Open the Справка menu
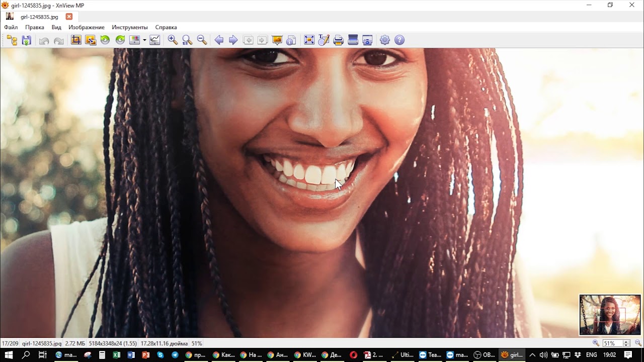Image resolution: width=644 pixels, height=362 pixels. pos(166,27)
